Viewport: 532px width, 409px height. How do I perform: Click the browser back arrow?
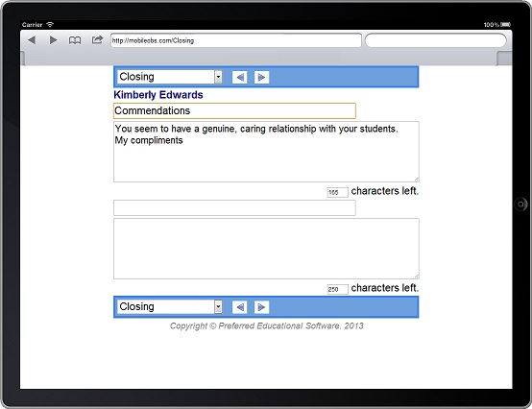[x=32, y=40]
